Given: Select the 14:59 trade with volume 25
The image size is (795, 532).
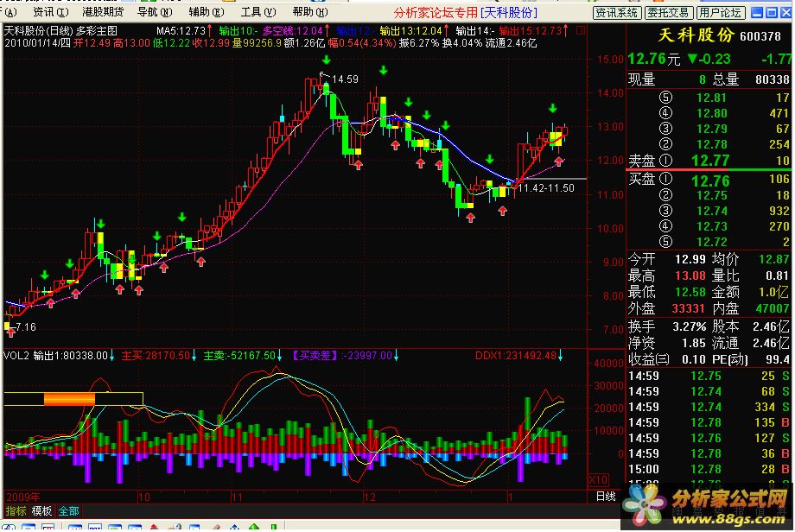Looking at the screenshot, I should click(x=709, y=376).
